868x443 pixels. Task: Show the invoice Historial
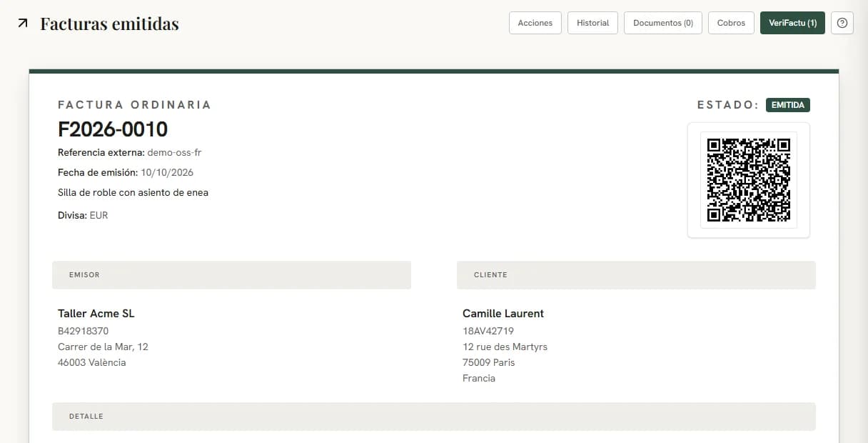click(x=592, y=23)
